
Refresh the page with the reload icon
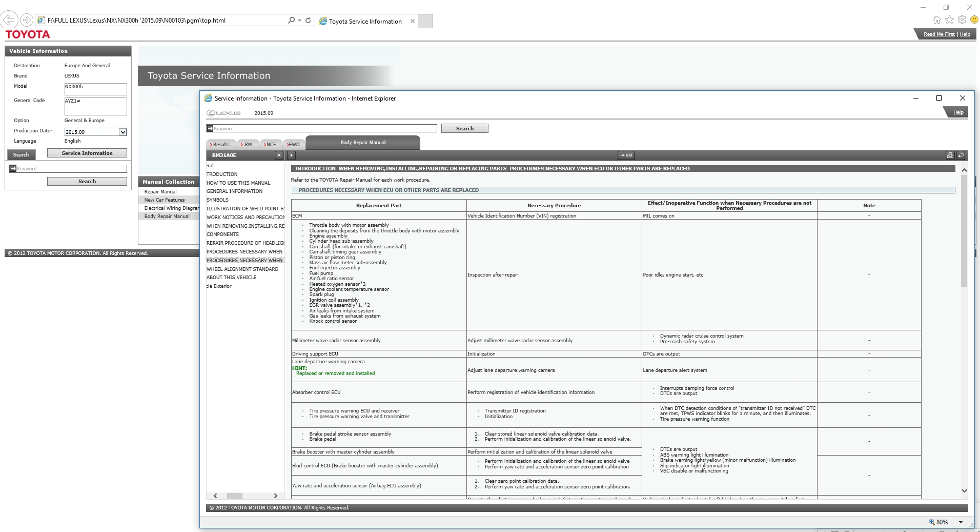point(308,20)
